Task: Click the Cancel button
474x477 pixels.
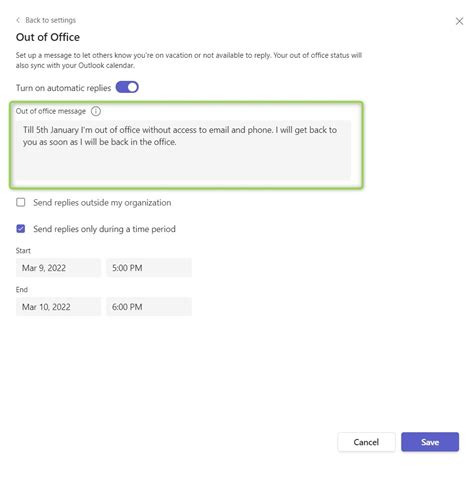Action: coord(366,442)
